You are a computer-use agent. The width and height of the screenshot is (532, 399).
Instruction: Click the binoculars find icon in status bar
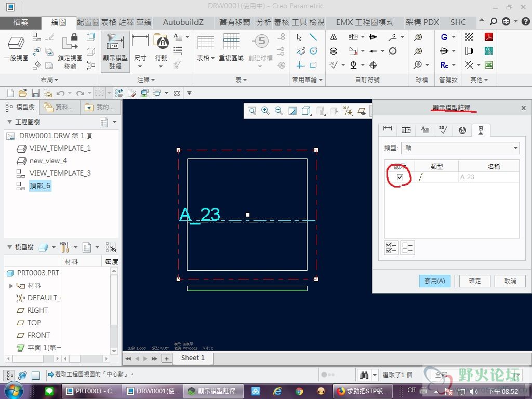pyautogui.click(x=364, y=375)
